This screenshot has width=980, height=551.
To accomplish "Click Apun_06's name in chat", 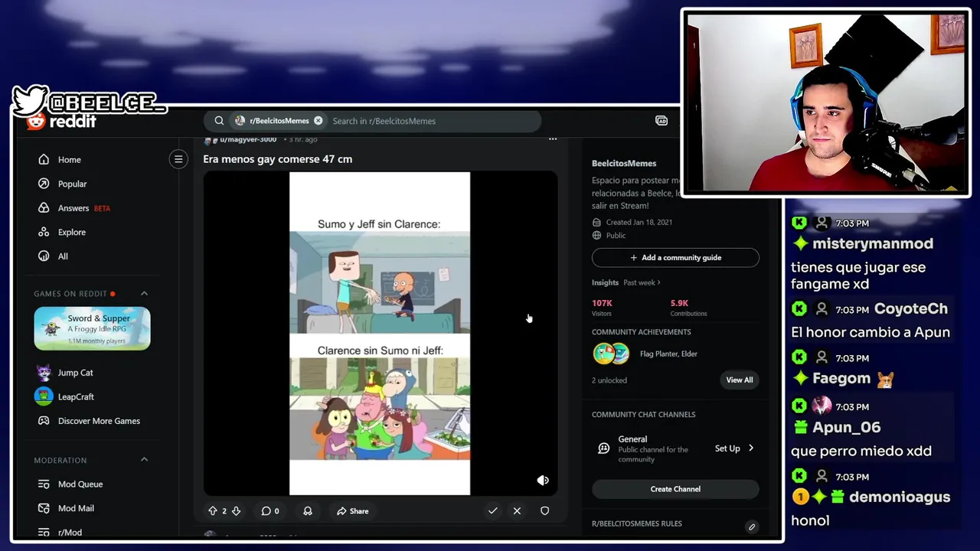I will (847, 427).
